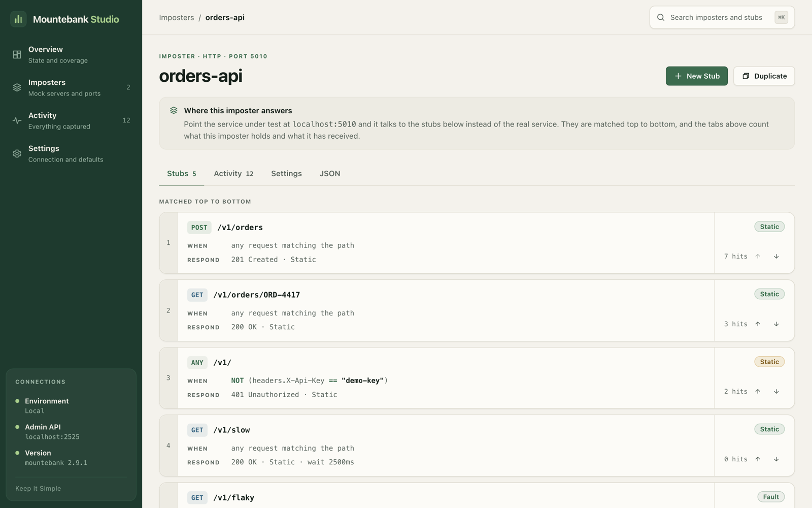Move the GET /v1/orders/ORD-4417 stub down
Viewport: 812px width, 508px height.
pos(776,324)
